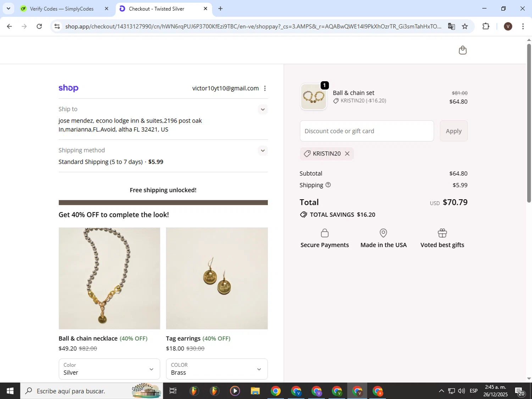This screenshot has height=399, width=532.
Task: Open the tab search dropdown
Action: (x=8, y=9)
